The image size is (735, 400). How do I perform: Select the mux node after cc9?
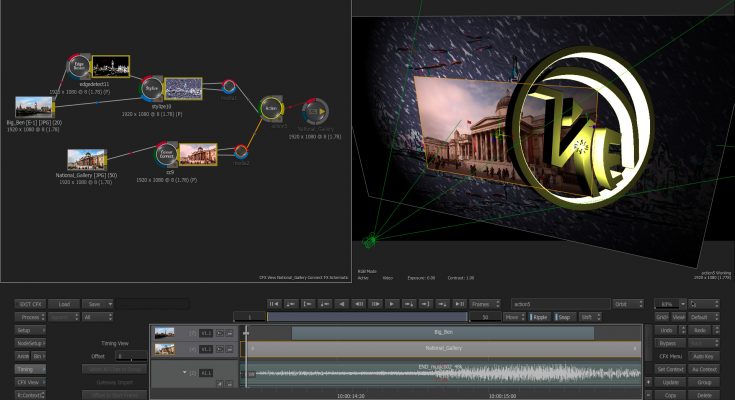(x=240, y=151)
